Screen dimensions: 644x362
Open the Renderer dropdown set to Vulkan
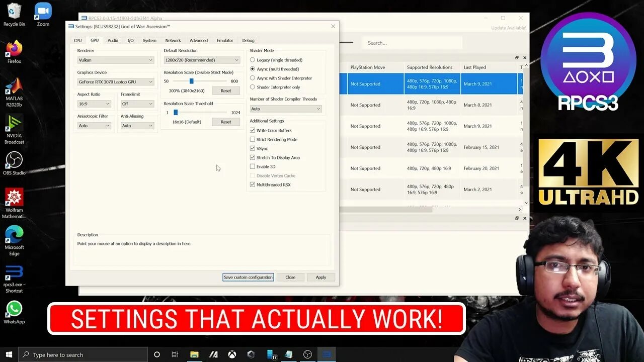pyautogui.click(x=116, y=60)
